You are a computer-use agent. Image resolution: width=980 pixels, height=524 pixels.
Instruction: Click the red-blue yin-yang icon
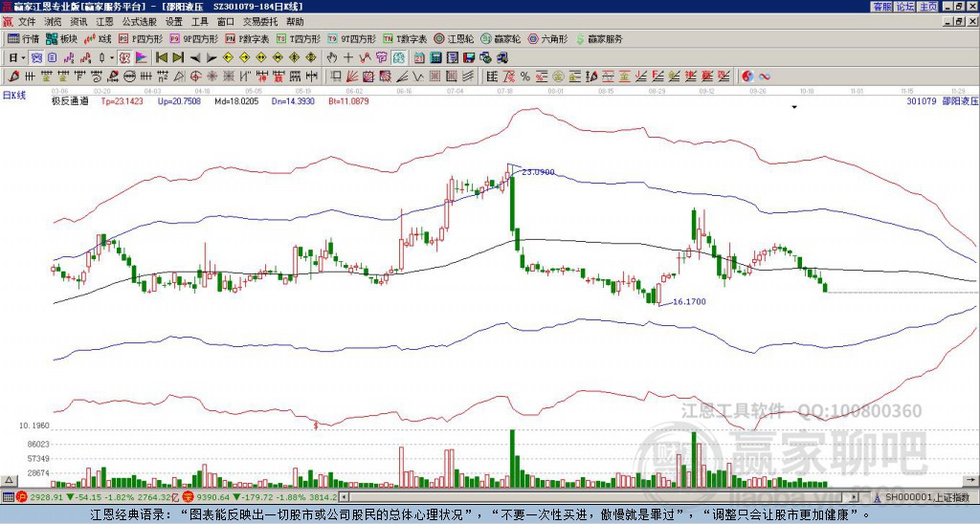point(747,76)
